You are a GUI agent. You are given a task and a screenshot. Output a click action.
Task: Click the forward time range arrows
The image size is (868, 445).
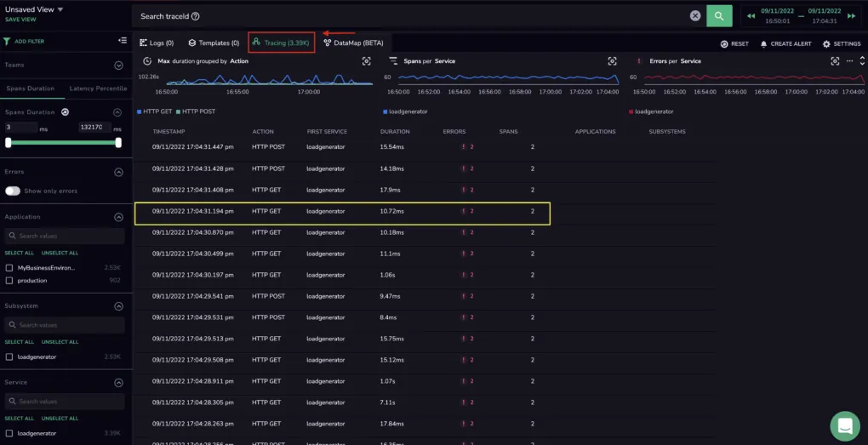pos(851,16)
